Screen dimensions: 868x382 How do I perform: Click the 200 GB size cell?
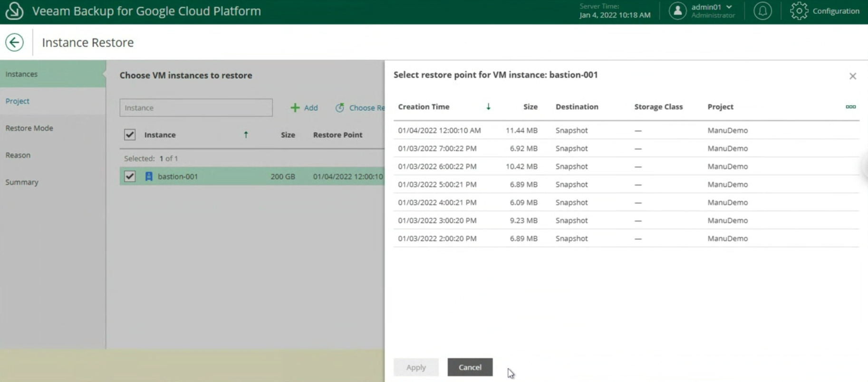pos(283,176)
